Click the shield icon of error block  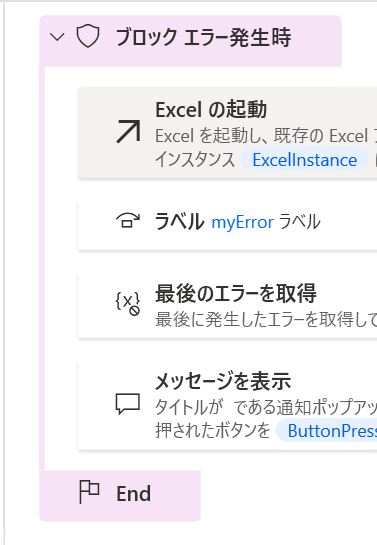pos(88,36)
